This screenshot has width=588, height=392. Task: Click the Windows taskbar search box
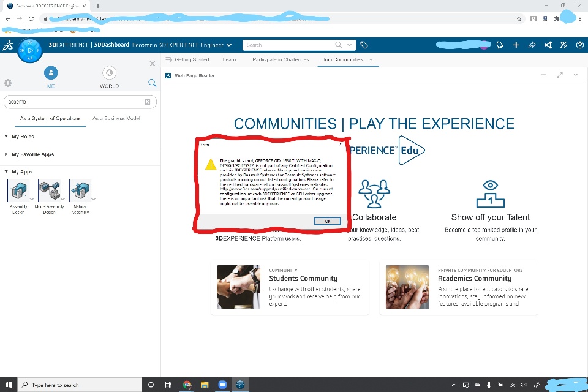80,385
